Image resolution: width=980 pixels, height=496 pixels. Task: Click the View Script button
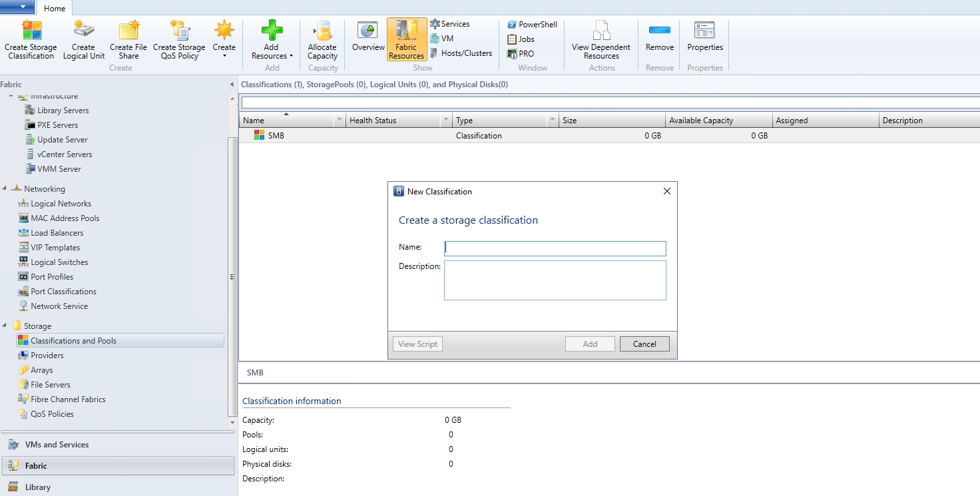tap(417, 344)
